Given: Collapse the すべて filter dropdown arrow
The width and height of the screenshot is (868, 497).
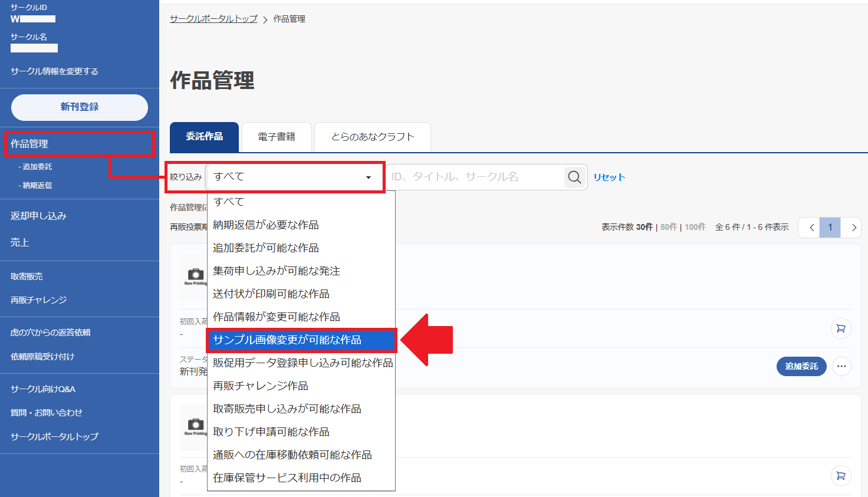Looking at the screenshot, I should tap(369, 177).
